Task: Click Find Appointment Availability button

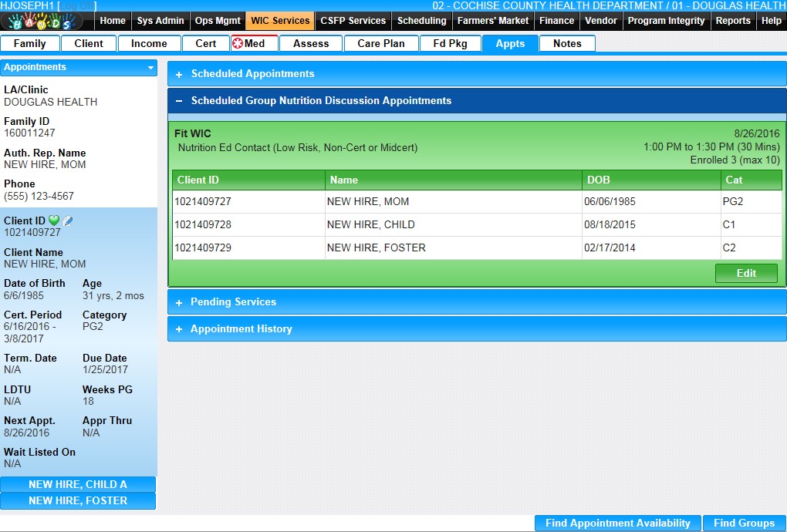Action: coord(617,523)
